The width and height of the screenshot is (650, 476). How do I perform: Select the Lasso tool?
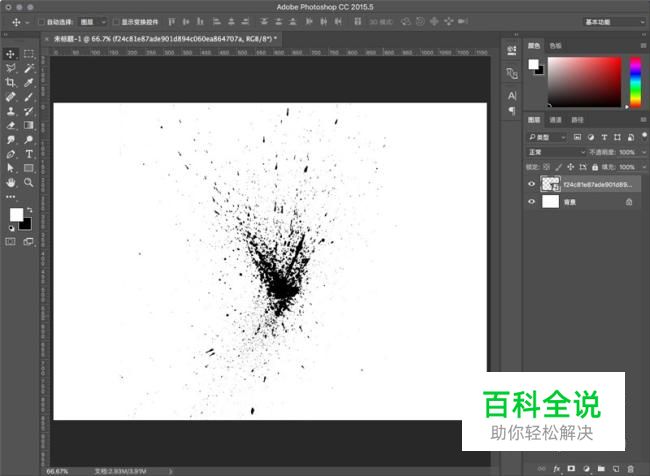click(10, 68)
